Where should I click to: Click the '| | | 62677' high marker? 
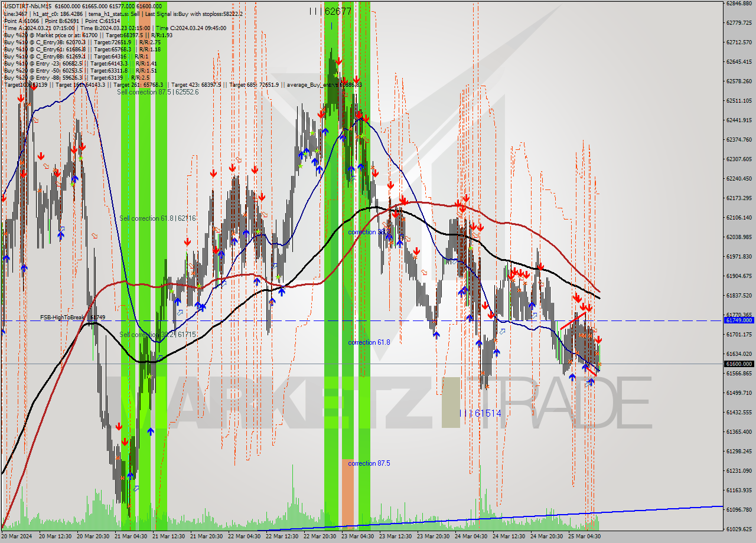click(x=330, y=11)
